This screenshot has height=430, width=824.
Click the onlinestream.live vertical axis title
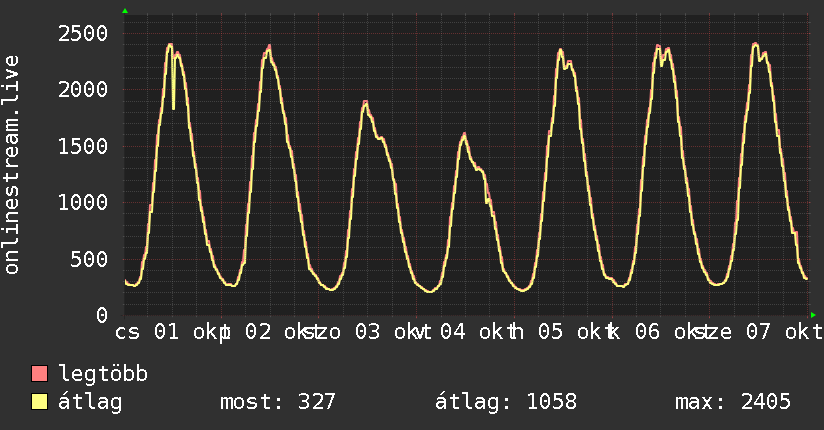point(11,165)
